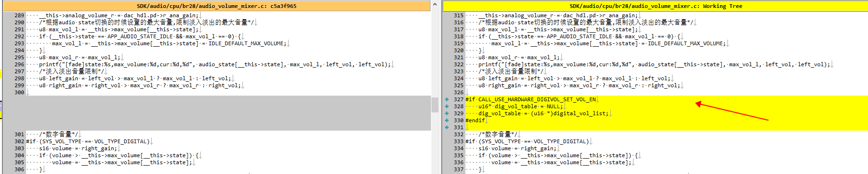Viewport: 868px width, 174px height.
Task: Click right pane line 321 'u8 max_vol_r = max_vol_l;'
Action: [x=519, y=57]
